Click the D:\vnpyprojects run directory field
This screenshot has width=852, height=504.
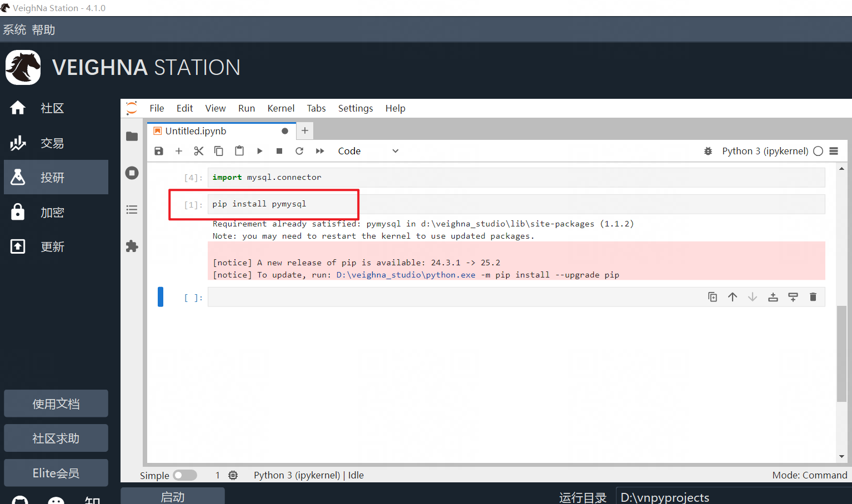[x=734, y=497]
